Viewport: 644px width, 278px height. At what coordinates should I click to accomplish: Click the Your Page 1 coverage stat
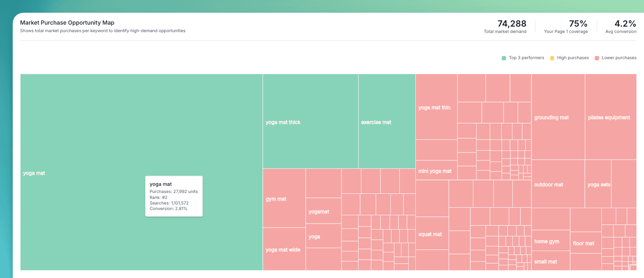tap(566, 27)
